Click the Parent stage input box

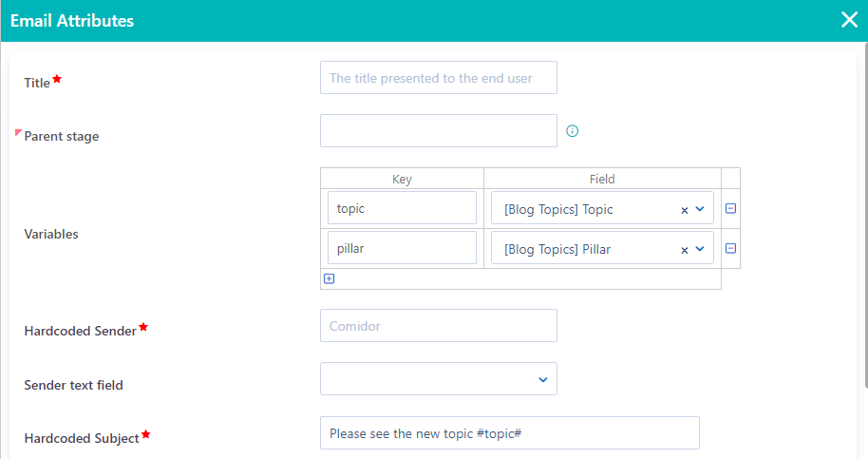coord(439,131)
